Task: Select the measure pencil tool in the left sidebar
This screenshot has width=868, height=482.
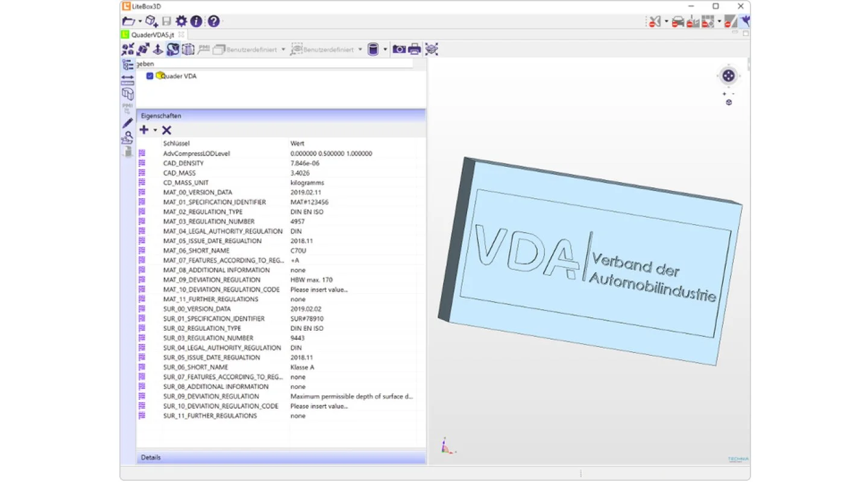Action: click(127, 123)
